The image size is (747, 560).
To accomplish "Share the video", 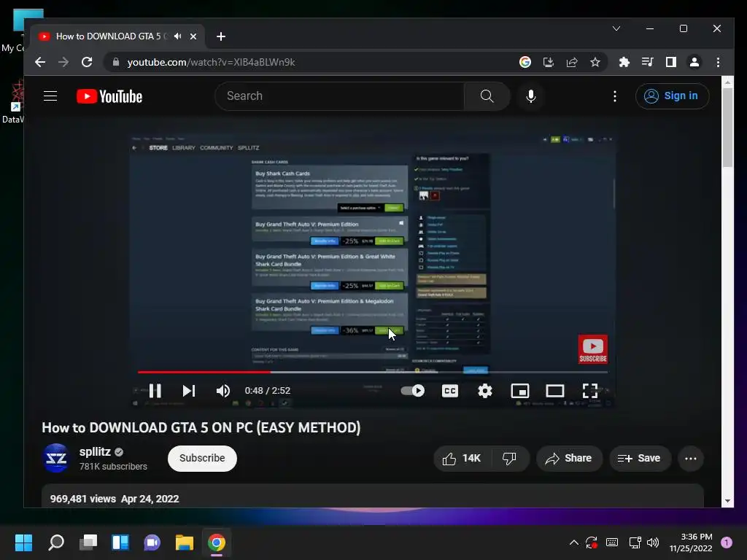I will point(569,458).
